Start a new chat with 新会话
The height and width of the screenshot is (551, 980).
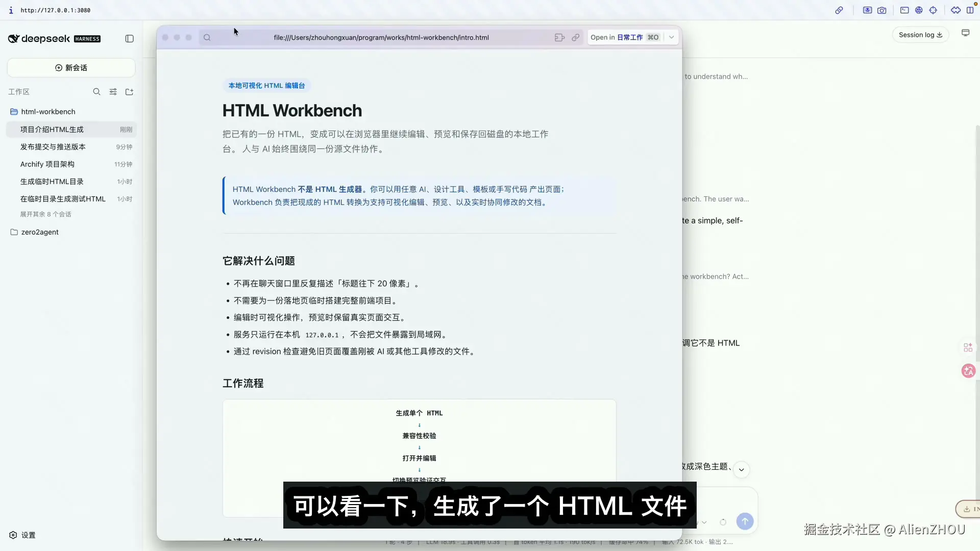pos(71,68)
